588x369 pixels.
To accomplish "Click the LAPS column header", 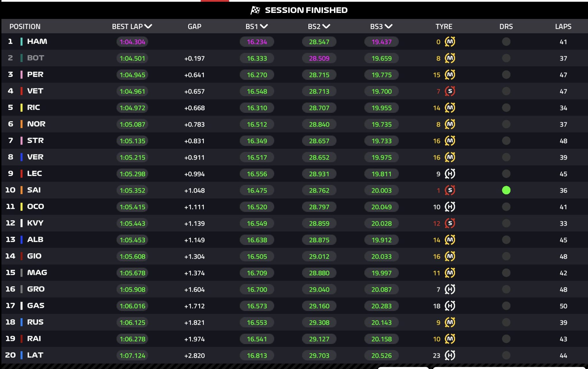I will [563, 26].
